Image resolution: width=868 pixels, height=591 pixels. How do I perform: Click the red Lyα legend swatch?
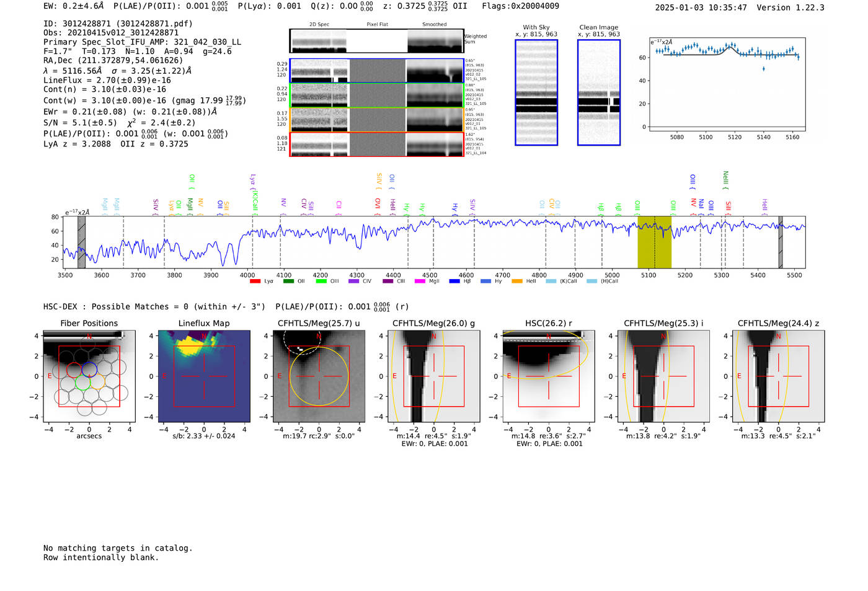pyautogui.click(x=255, y=282)
